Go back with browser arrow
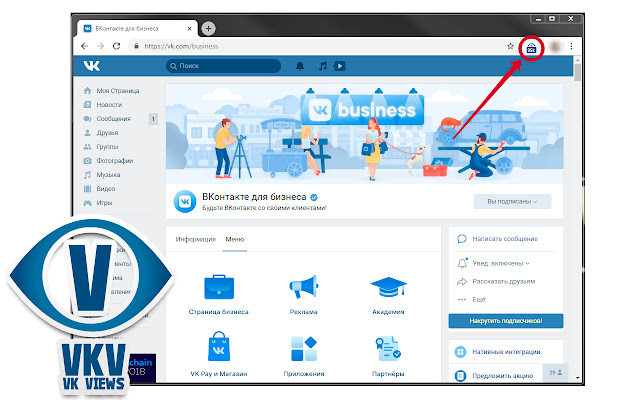This screenshot has width=640, height=400. [84, 46]
